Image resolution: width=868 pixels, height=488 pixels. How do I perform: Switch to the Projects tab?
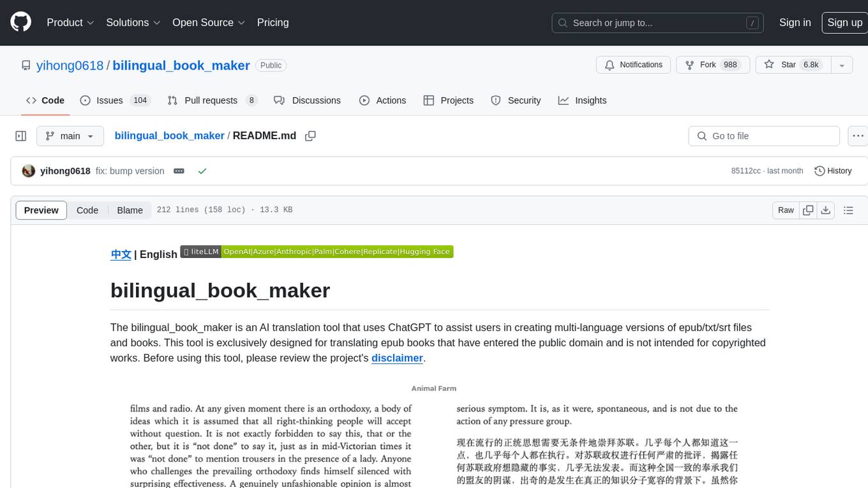[x=449, y=100]
